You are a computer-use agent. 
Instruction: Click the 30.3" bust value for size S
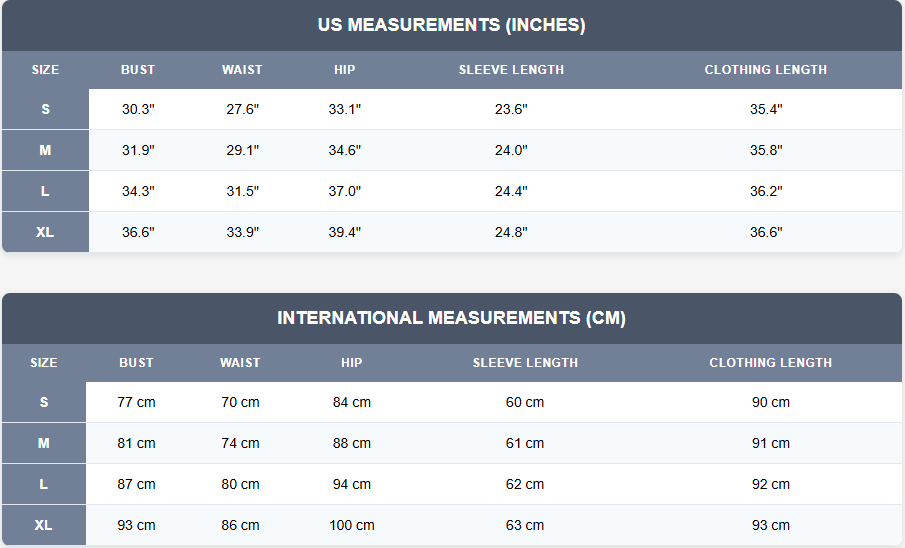138,110
